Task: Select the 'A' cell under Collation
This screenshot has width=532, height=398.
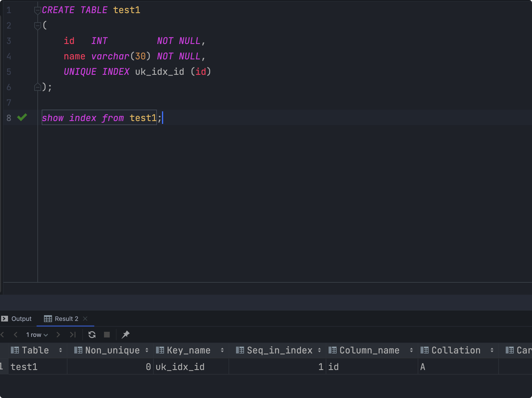Action: [458, 367]
